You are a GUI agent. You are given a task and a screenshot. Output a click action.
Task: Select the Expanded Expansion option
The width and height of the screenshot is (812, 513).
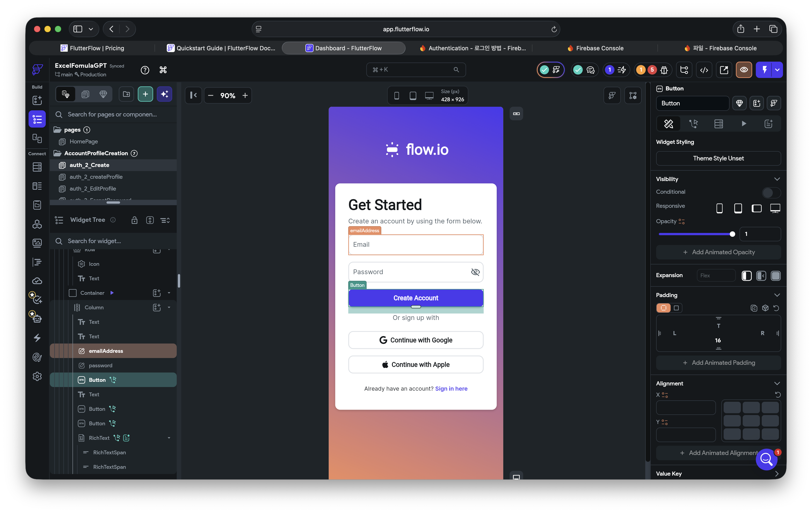coord(776,276)
